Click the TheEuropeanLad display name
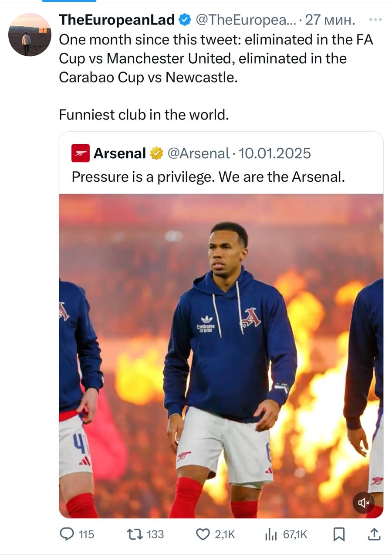This screenshot has height=558, width=392. (x=116, y=20)
